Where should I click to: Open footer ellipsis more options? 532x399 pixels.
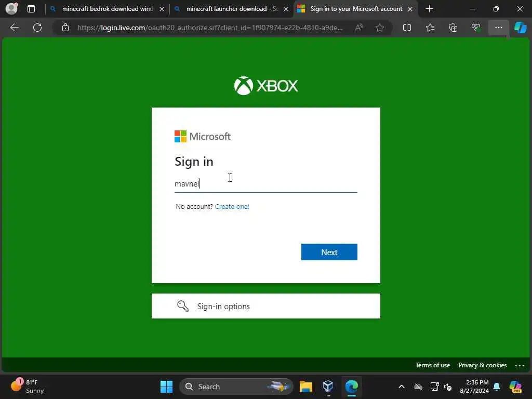click(520, 365)
